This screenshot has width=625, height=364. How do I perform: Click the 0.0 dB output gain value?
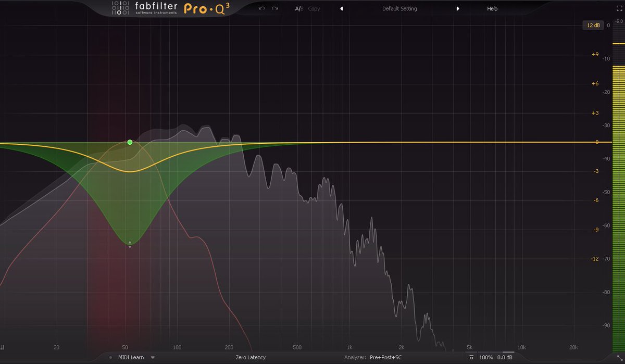(505, 358)
